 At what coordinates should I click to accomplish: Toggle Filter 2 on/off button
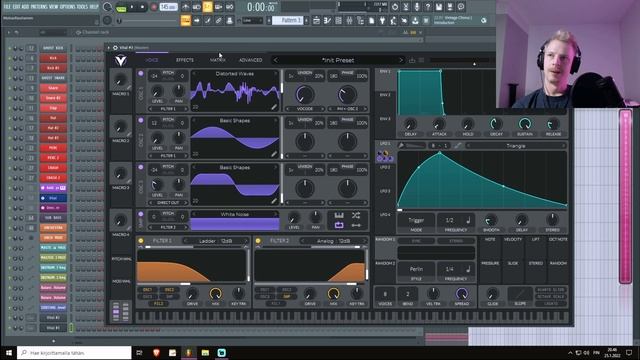258,241
